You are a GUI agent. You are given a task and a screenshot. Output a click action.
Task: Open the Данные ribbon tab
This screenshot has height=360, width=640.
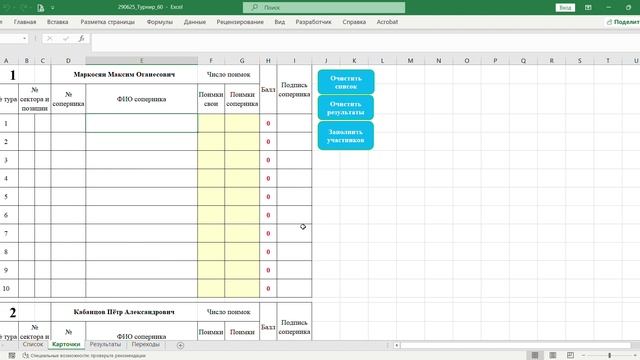click(x=195, y=22)
